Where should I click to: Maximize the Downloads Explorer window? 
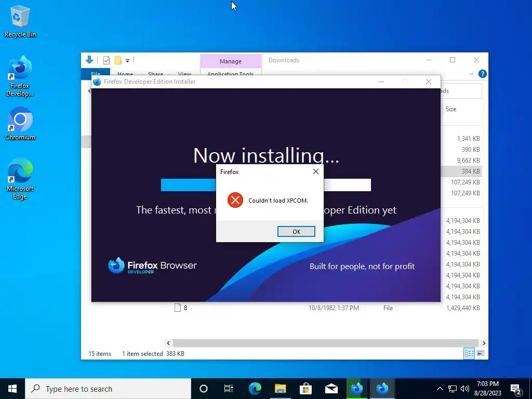click(453, 60)
